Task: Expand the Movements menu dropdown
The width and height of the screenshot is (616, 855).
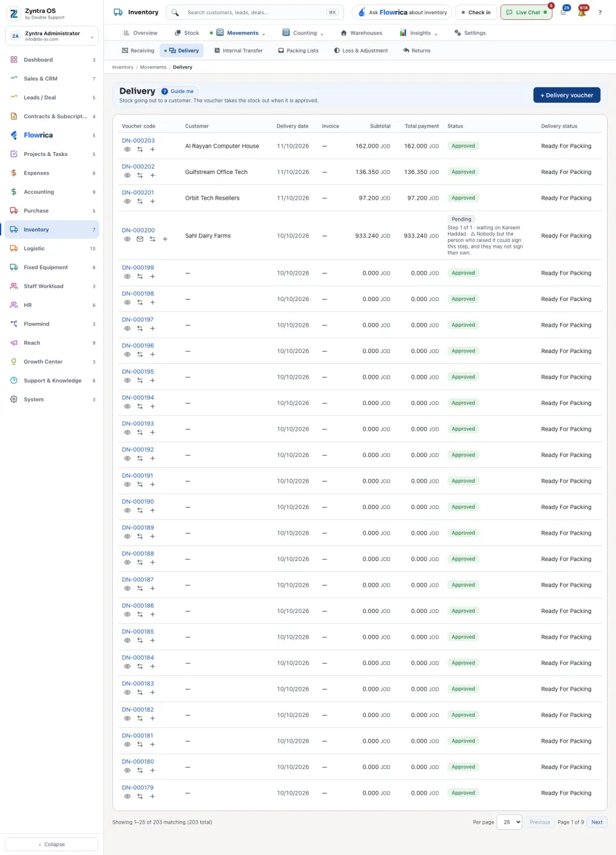Action: click(x=241, y=33)
